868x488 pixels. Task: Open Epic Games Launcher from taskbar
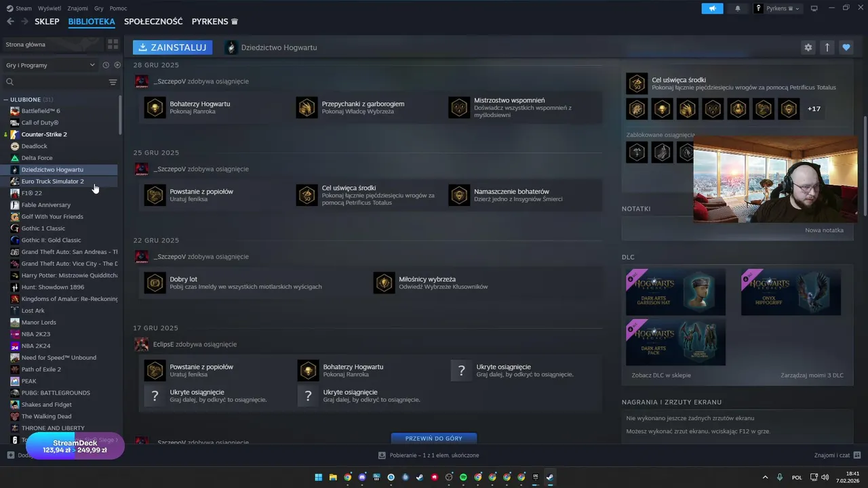(536, 477)
